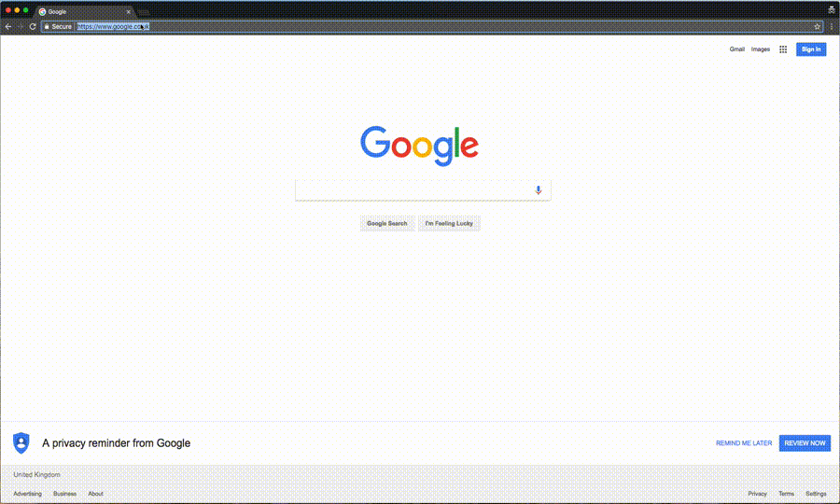Viewport: 840px width, 504px height.
Task: Open the Gmail link
Action: [736, 49]
